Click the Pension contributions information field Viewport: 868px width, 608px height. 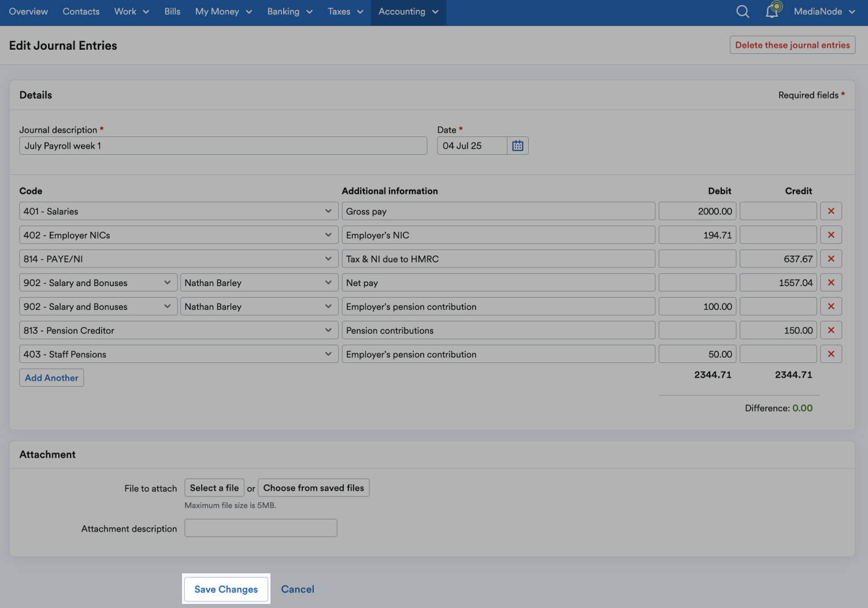[498, 330]
